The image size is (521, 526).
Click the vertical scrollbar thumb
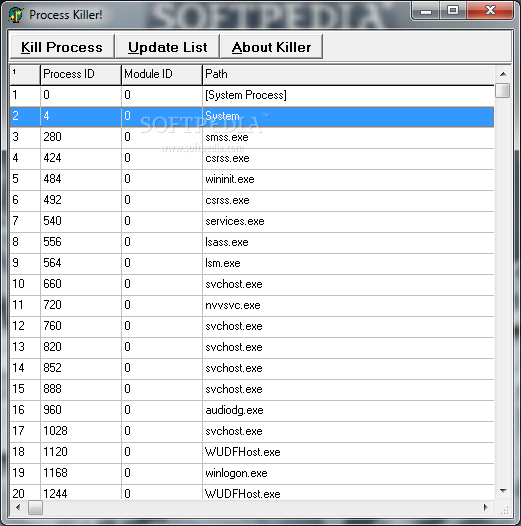point(503,91)
